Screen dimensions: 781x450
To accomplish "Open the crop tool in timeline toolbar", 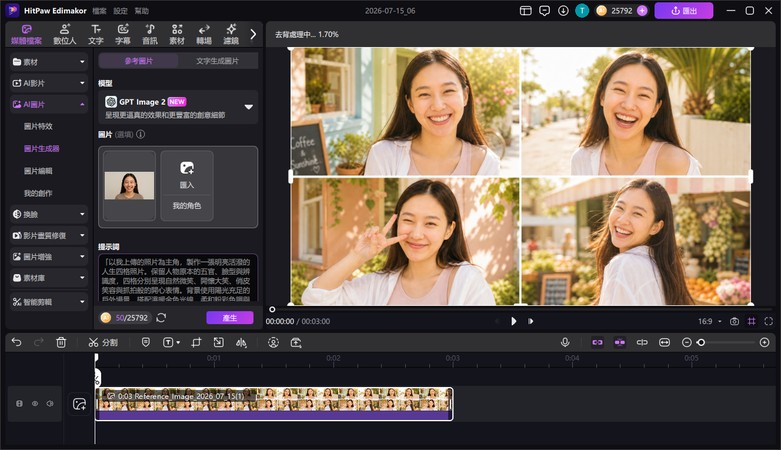I will tap(196, 342).
